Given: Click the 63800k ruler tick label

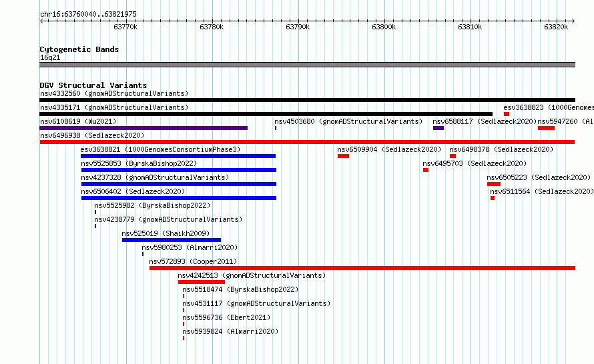Looking at the screenshot, I should click(384, 27).
